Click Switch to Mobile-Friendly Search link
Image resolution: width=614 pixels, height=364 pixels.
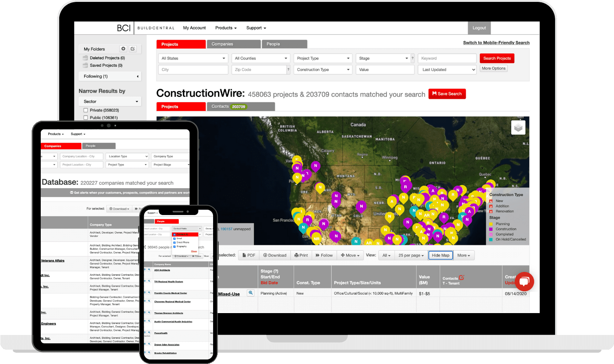coord(496,43)
